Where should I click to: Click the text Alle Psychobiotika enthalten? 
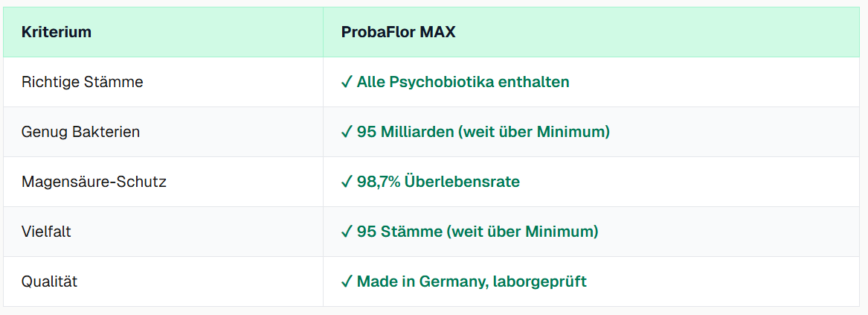click(x=463, y=82)
